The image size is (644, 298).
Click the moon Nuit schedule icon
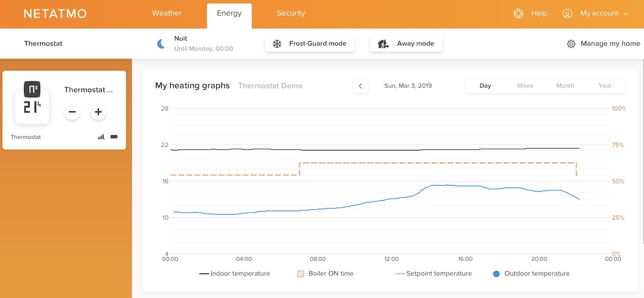(x=161, y=44)
